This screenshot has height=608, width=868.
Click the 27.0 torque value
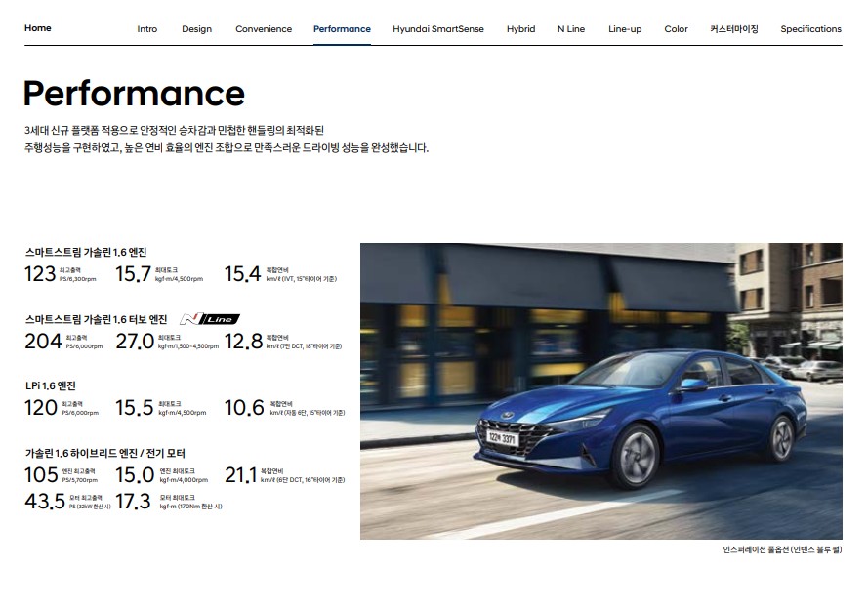135,342
